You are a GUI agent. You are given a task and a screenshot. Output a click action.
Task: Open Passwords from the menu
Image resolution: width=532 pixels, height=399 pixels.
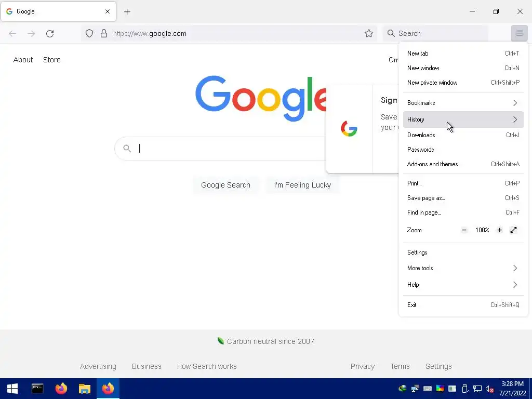pyautogui.click(x=463, y=150)
